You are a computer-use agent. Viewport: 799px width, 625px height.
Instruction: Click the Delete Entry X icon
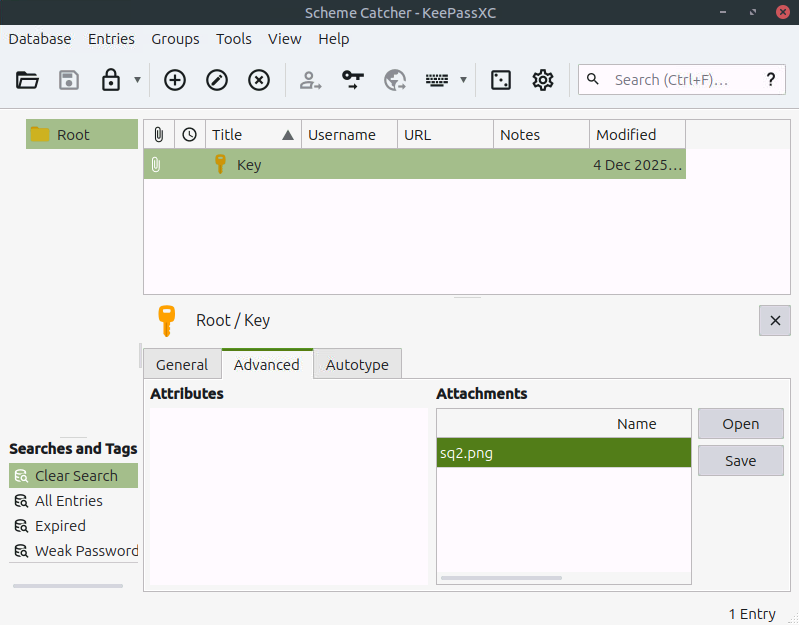[259, 80]
